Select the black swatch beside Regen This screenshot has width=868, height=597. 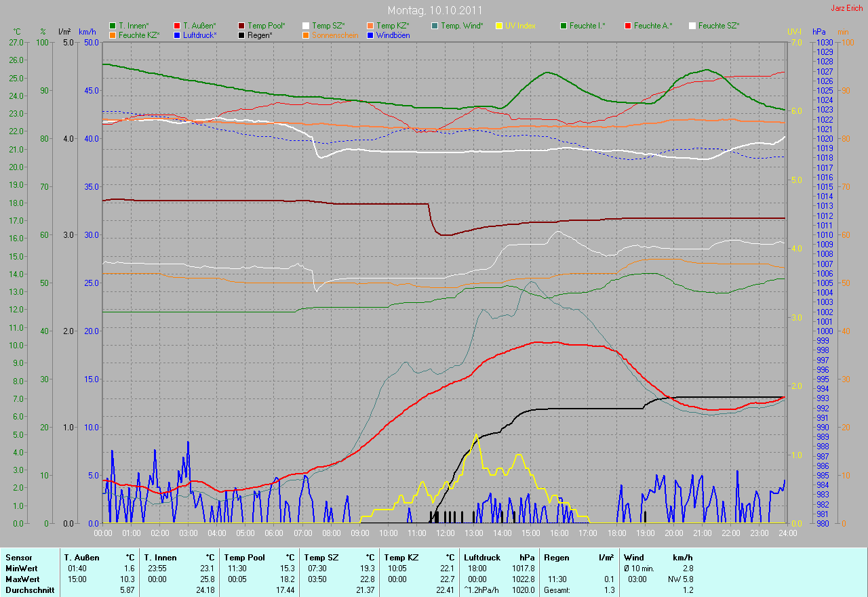[242, 35]
